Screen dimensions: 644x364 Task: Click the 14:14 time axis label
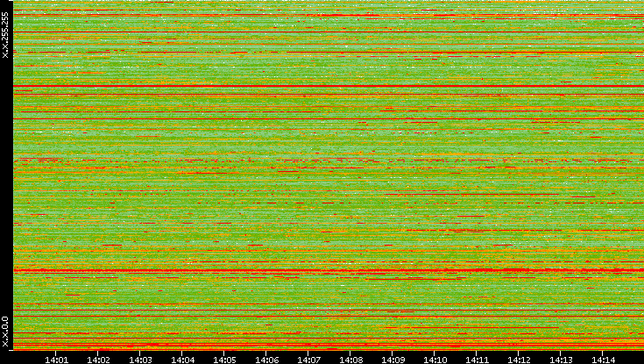tap(604, 360)
